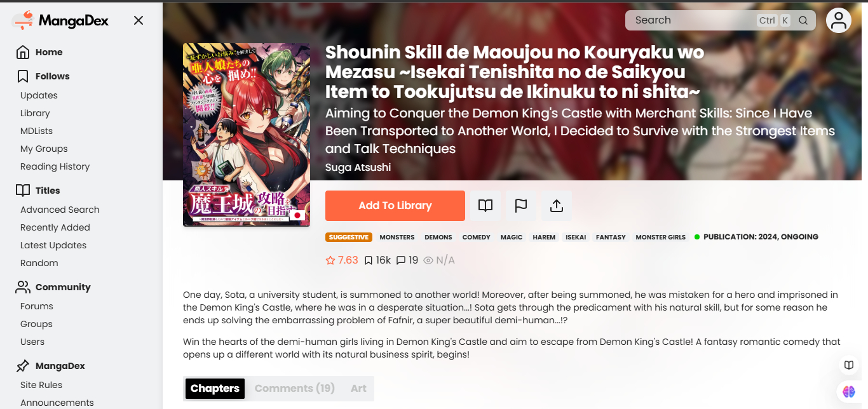Switch to the Art tab
The height and width of the screenshot is (409, 868).
(358, 388)
